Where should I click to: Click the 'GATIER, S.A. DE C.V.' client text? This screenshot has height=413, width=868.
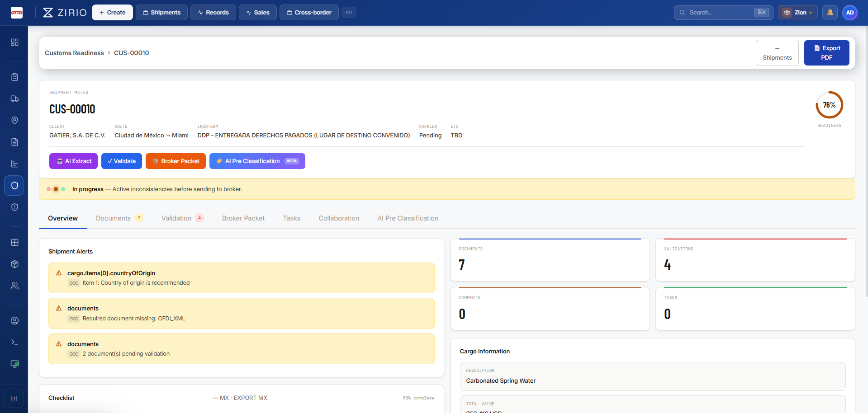click(77, 136)
